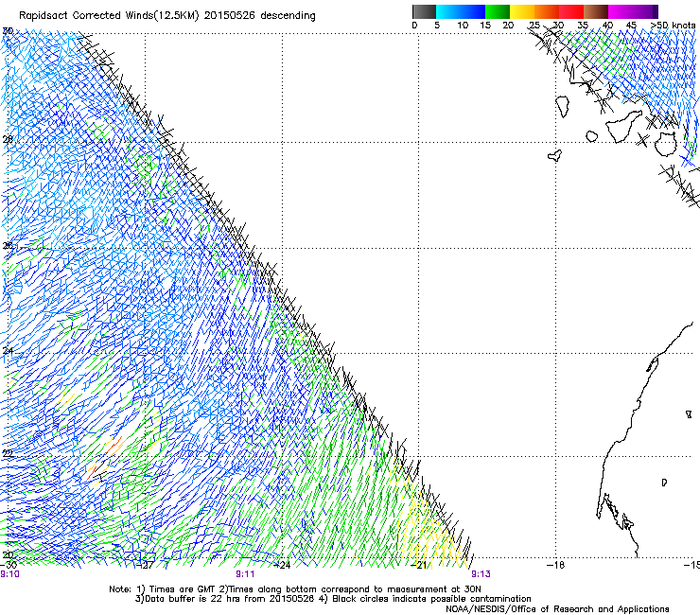Click the legend value "45" under the color bar
This screenshot has height=615, width=700.
point(631,26)
